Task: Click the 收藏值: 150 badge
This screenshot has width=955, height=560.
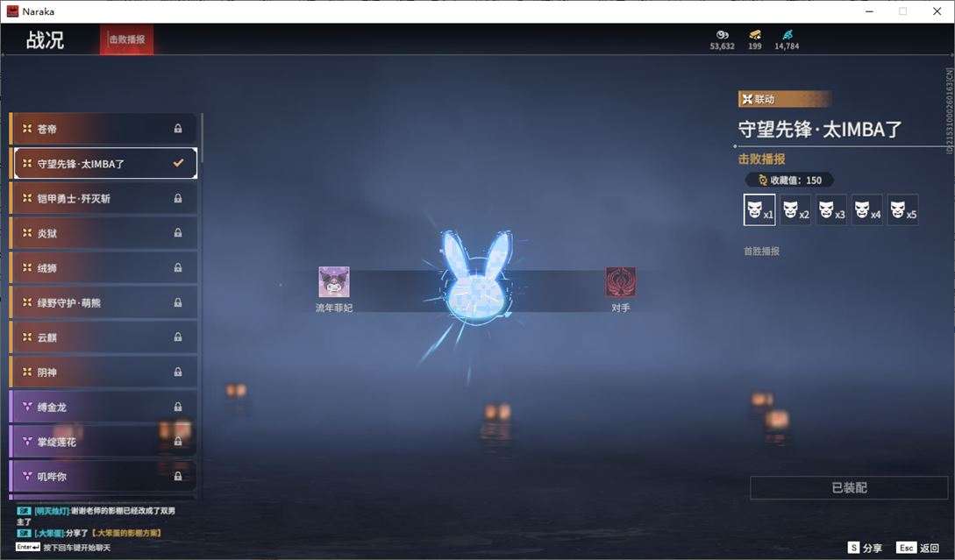Action: tap(790, 181)
